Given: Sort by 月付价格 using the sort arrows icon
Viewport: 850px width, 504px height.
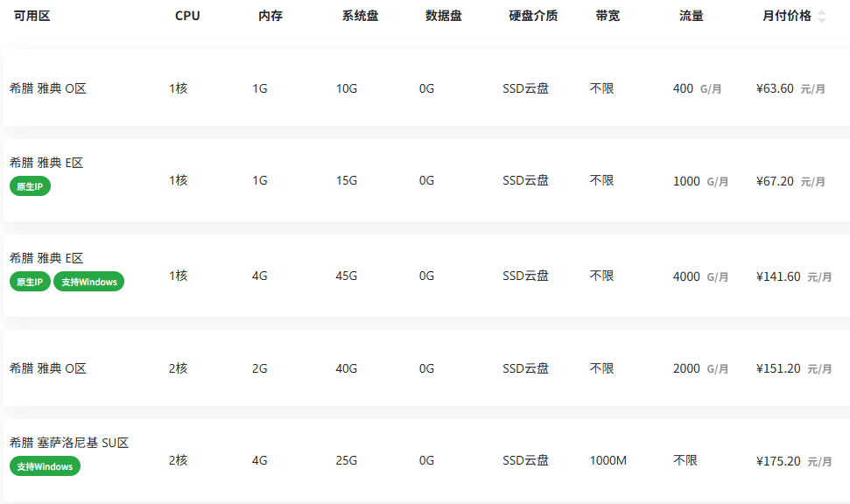Looking at the screenshot, I should [822, 17].
